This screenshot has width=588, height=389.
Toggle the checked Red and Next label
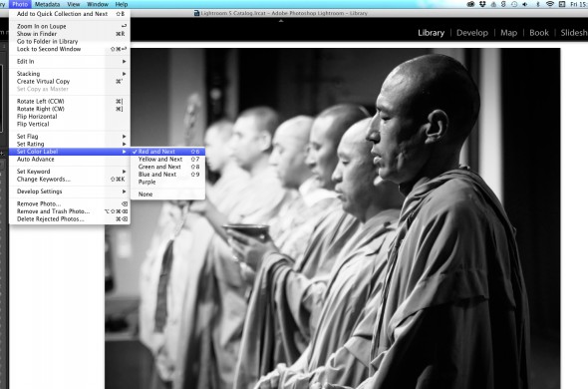[167, 152]
